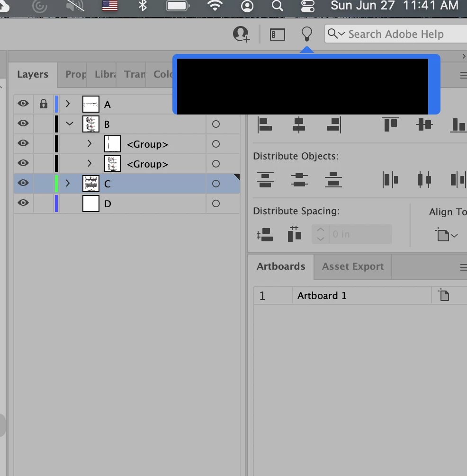Expand layer A contents

pos(68,104)
